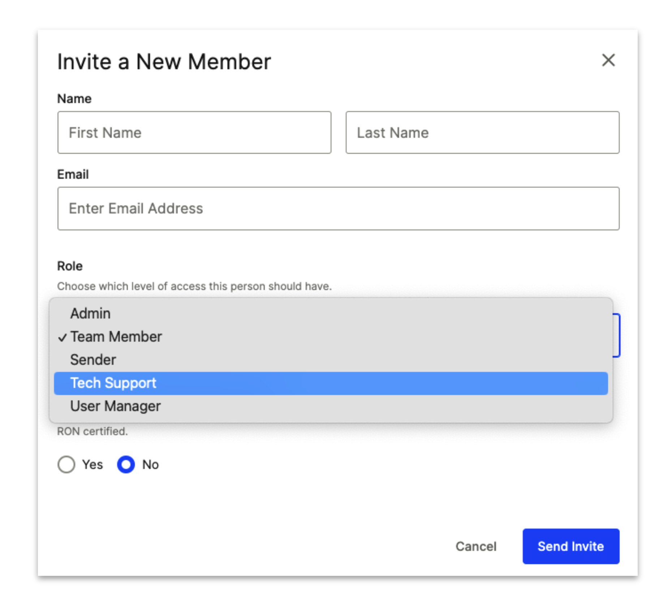The height and width of the screenshot is (616, 672).
Task: Pick the Sender role option
Action: pos(331,360)
